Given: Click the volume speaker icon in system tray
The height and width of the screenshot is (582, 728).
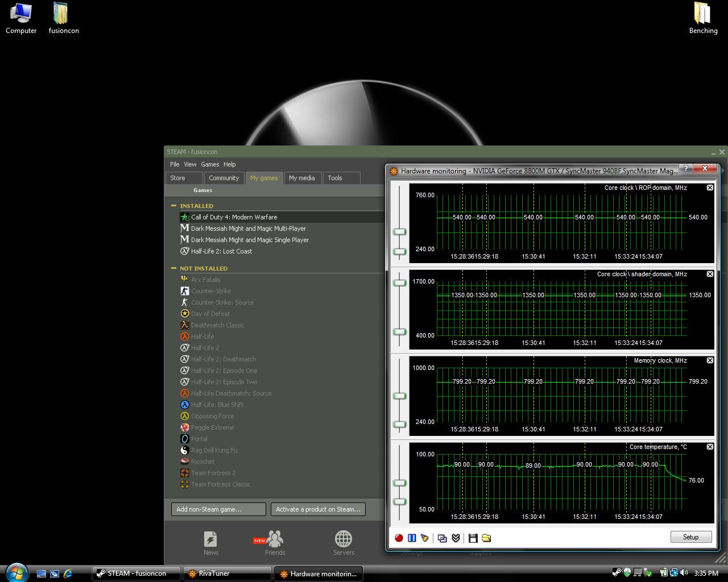Looking at the screenshot, I should pyautogui.click(x=685, y=573).
